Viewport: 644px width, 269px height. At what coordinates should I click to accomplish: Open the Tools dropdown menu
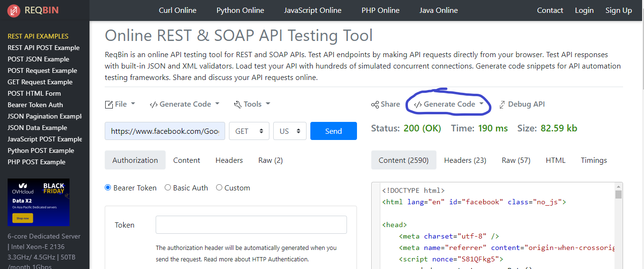[x=252, y=104]
